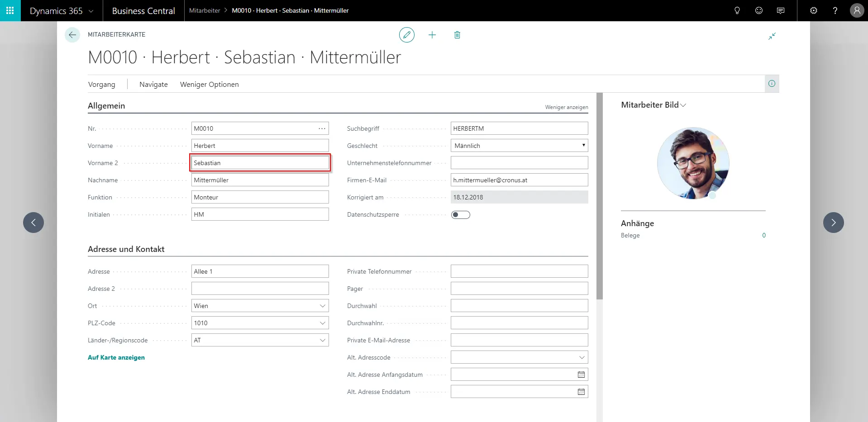Open the Vorgang menu
Image resolution: width=868 pixels, height=422 pixels.
pyautogui.click(x=101, y=85)
